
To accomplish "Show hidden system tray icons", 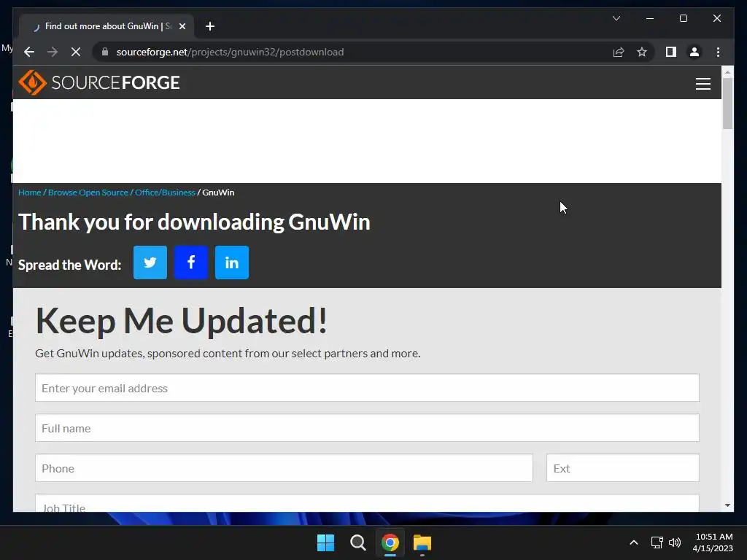I will [634, 542].
